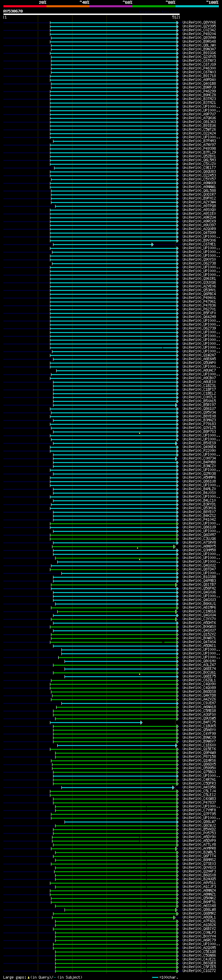Select the UniRef100_A9PD40 label
Viewport: 222px width, 980px height.
199,80
